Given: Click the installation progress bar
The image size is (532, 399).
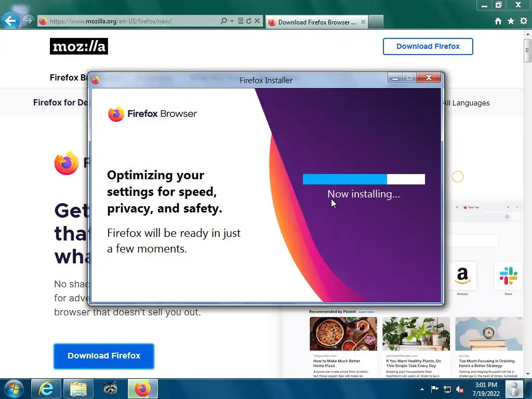Looking at the screenshot, I should coord(364,179).
